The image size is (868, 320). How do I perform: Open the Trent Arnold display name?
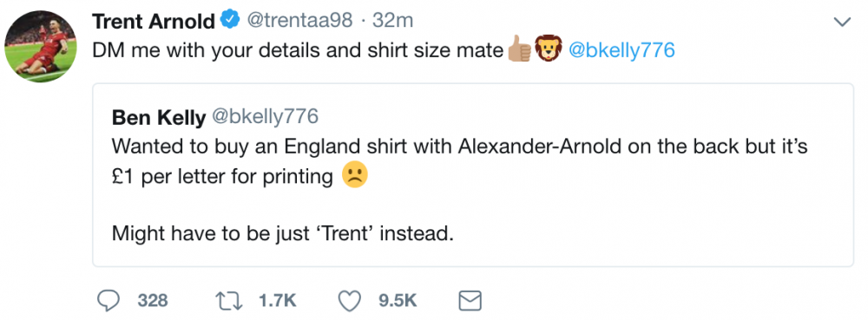(154, 22)
